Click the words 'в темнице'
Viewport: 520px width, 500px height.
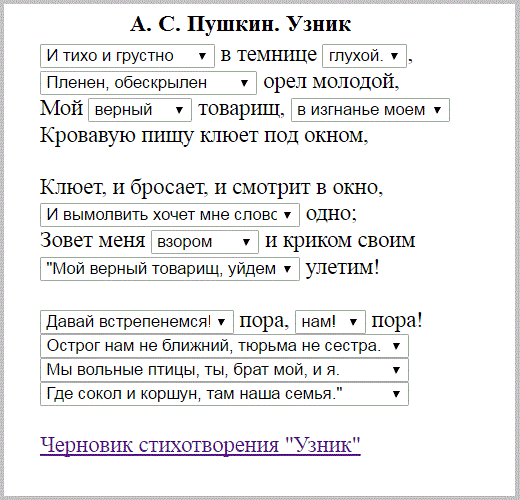pyautogui.click(x=269, y=55)
